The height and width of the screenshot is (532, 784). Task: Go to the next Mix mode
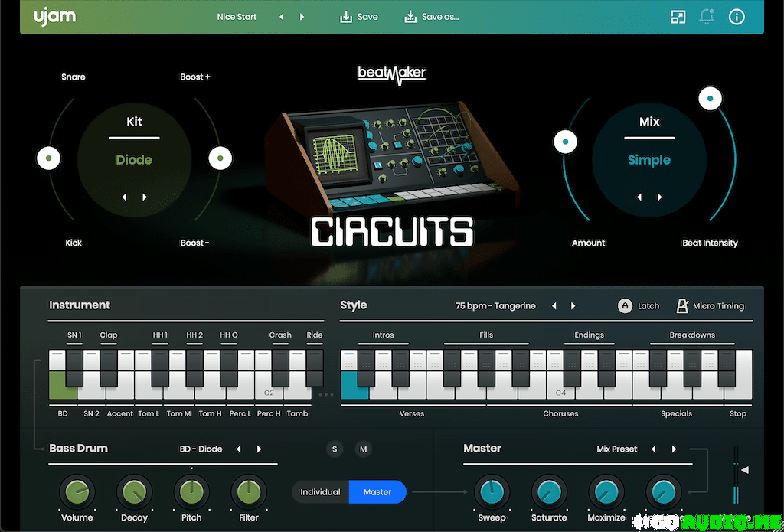pyautogui.click(x=659, y=197)
